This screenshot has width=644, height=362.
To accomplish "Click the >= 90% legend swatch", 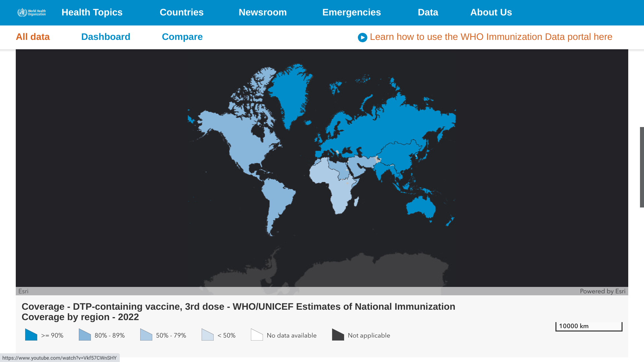I will (31, 335).
